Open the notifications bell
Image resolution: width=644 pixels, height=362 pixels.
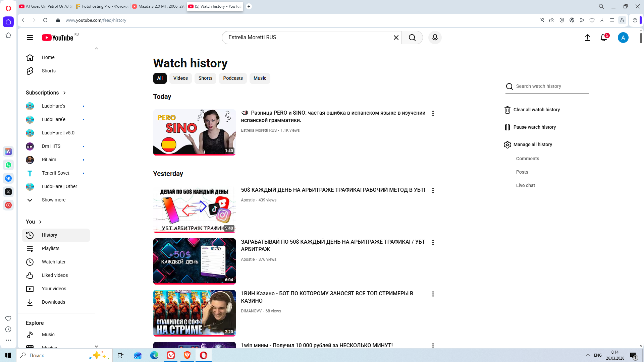pyautogui.click(x=604, y=38)
